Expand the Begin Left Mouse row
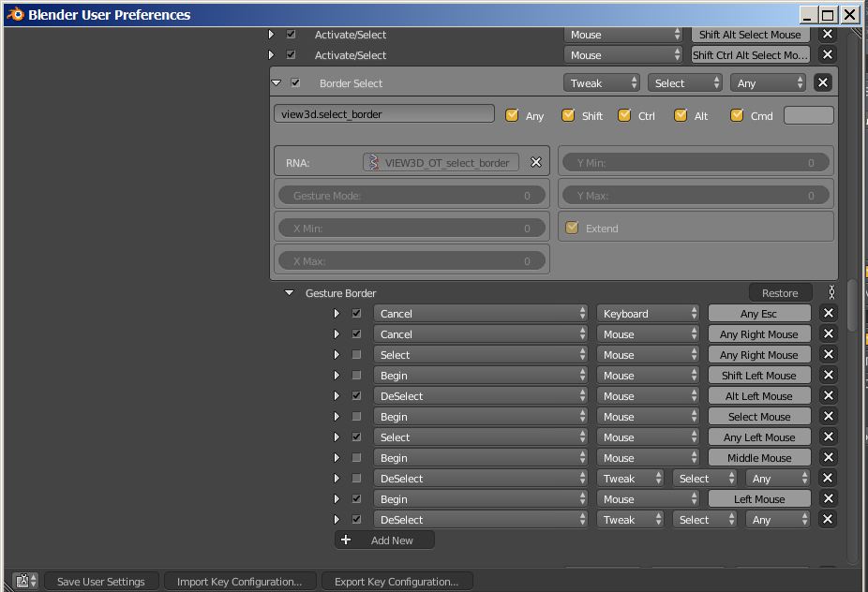Image resolution: width=868 pixels, height=592 pixels. pyautogui.click(x=337, y=499)
